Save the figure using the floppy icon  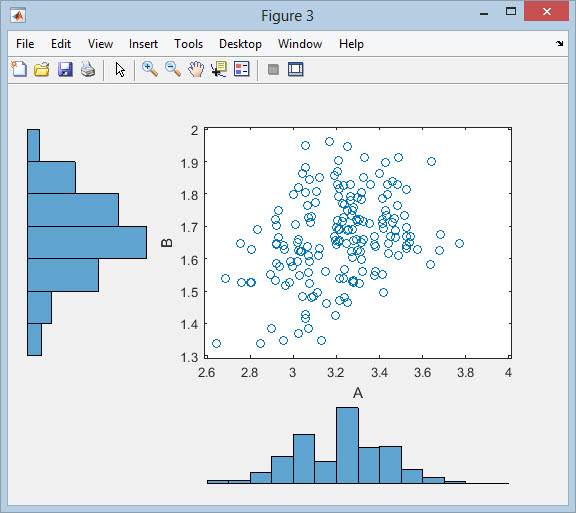coord(65,69)
